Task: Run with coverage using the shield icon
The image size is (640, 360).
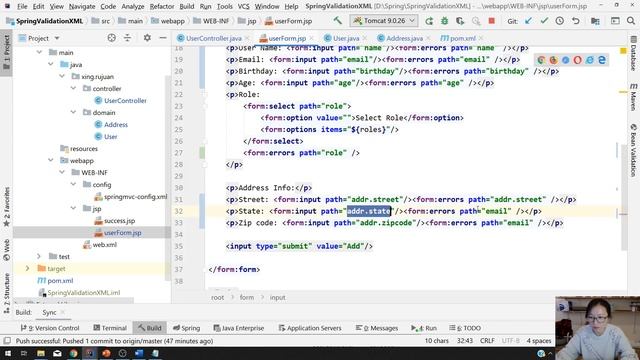Action: coord(460,21)
